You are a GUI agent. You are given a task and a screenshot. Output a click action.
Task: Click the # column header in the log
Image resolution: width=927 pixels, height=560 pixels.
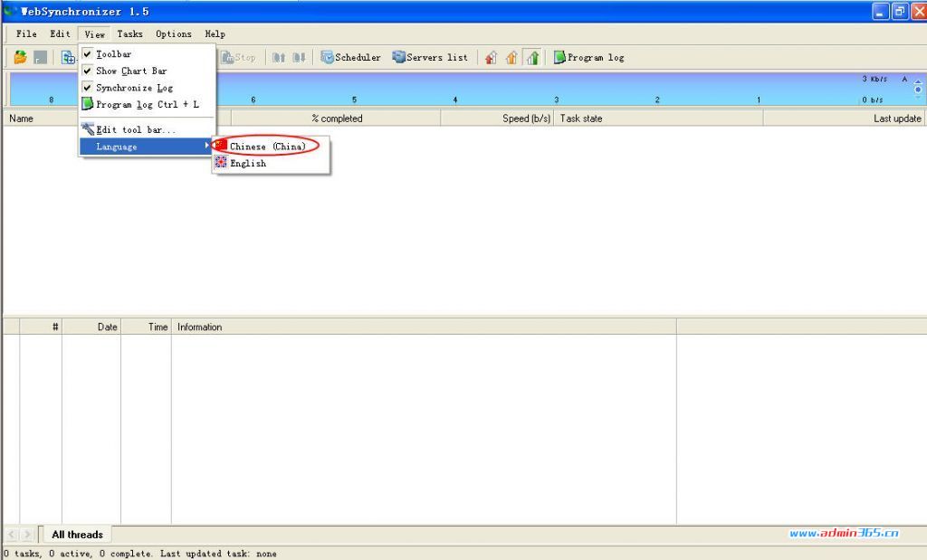pos(41,327)
